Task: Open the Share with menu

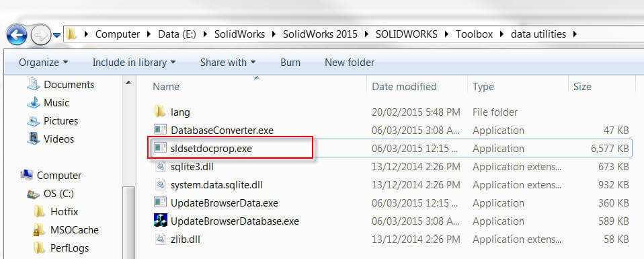Action: [x=228, y=63]
